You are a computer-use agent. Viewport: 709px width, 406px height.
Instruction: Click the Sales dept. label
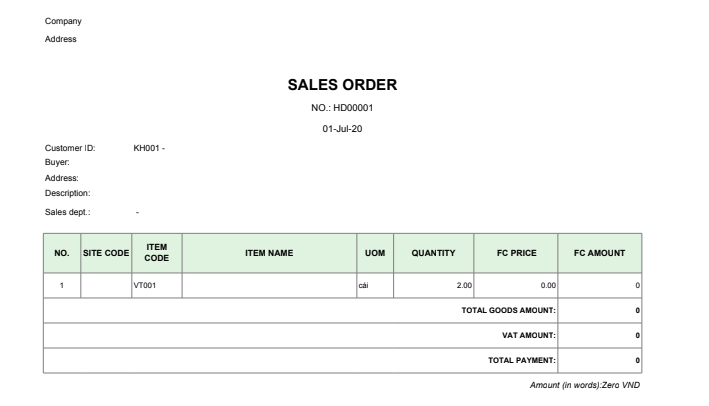pyautogui.click(x=67, y=212)
